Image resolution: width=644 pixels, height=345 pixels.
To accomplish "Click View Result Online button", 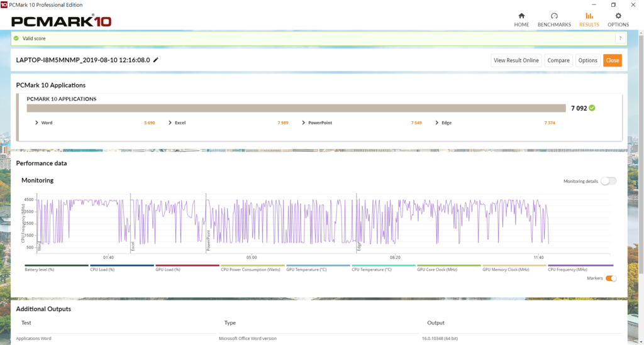I will [516, 60].
